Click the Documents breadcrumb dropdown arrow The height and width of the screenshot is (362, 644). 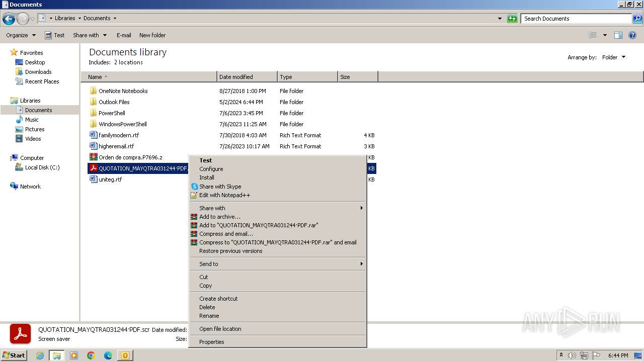tap(115, 18)
